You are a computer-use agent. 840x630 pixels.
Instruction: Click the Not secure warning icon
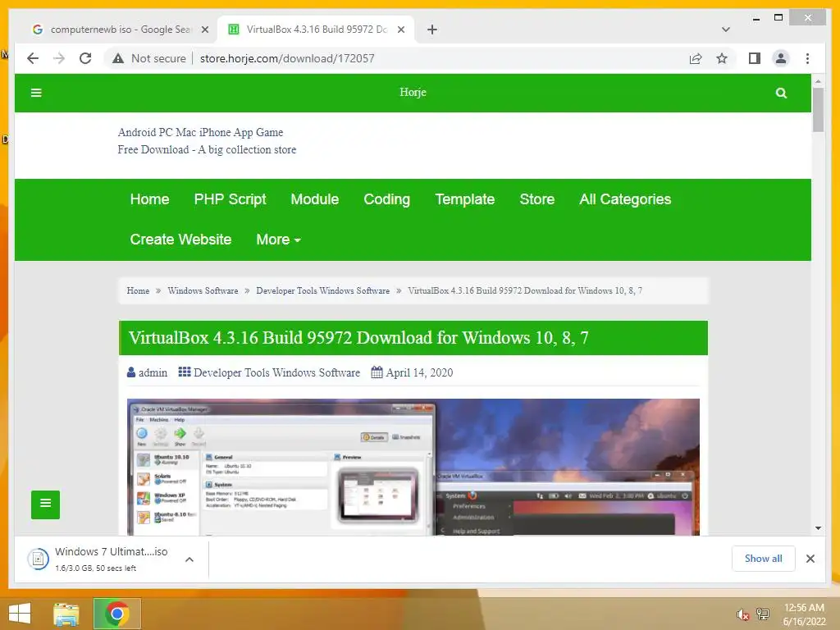point(118,58)
